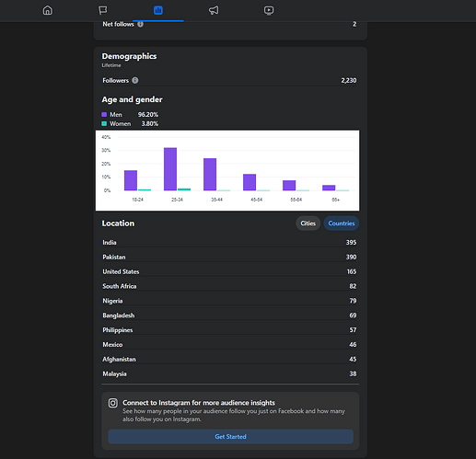Viewport: 476px width, 459px height.
Task: Switch location view to Cities
Action: [308, 224]
